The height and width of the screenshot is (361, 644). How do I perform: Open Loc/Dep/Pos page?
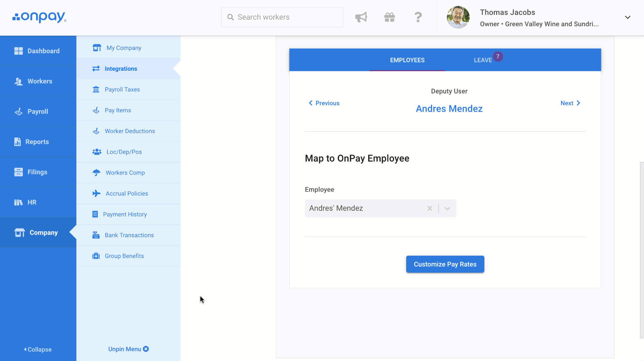[128, 152]
